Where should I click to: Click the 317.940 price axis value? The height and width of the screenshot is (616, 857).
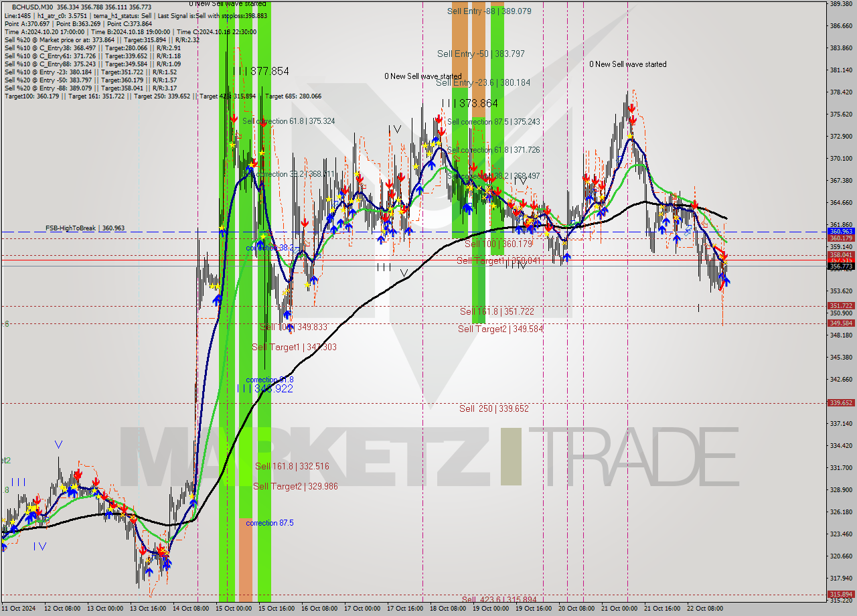(x=842, y=578)
